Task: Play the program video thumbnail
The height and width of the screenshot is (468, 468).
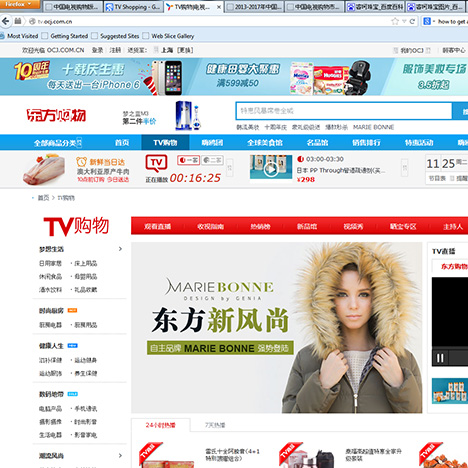Action: pos(271,169)
